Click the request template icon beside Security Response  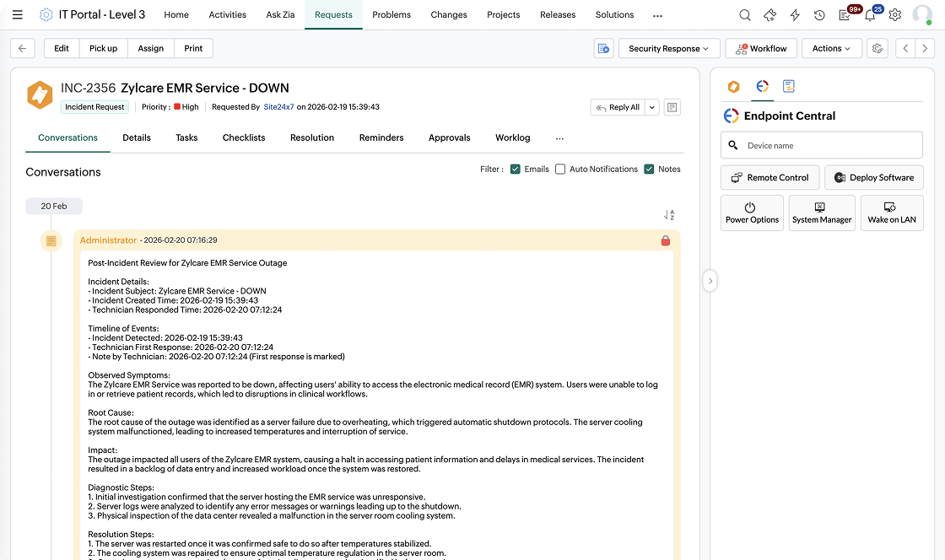603,48
